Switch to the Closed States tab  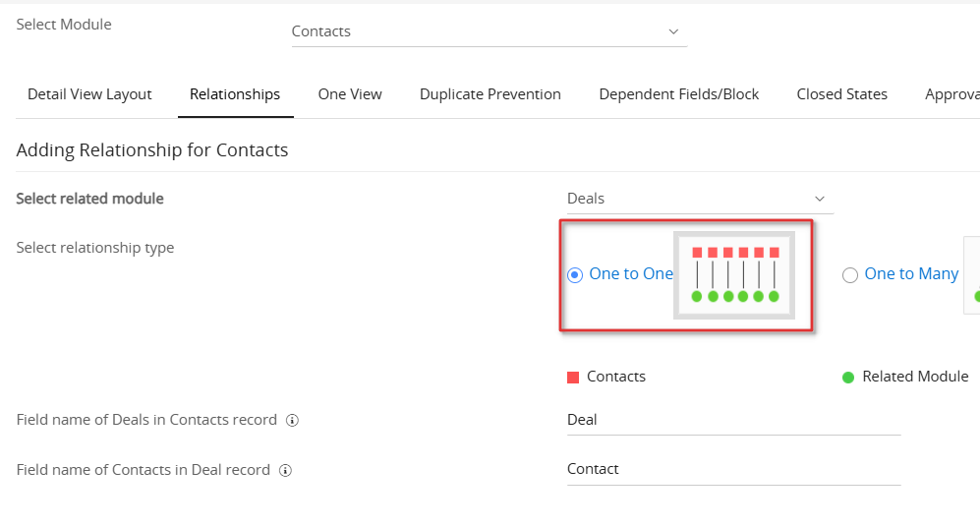pos(842,94)
